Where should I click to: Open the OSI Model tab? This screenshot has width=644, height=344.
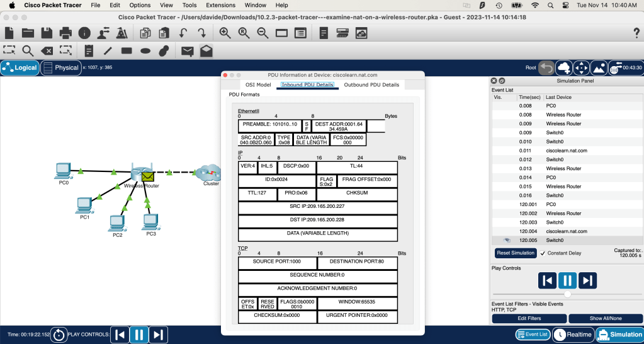[x=258, y=84]
